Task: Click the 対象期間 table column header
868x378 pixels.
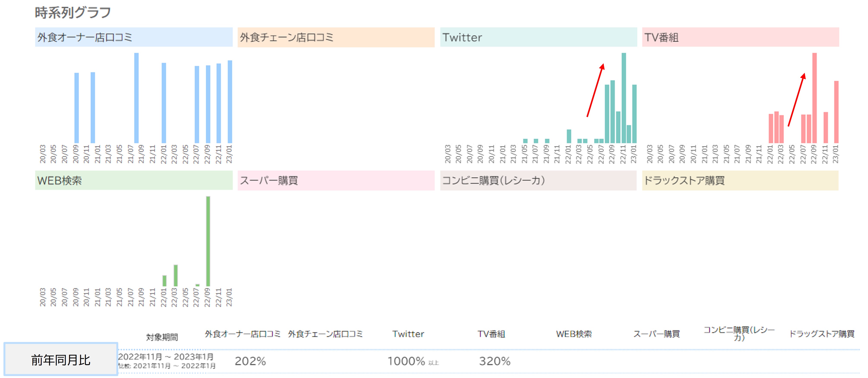Action: pyautogui.click(x=162, y=337)
